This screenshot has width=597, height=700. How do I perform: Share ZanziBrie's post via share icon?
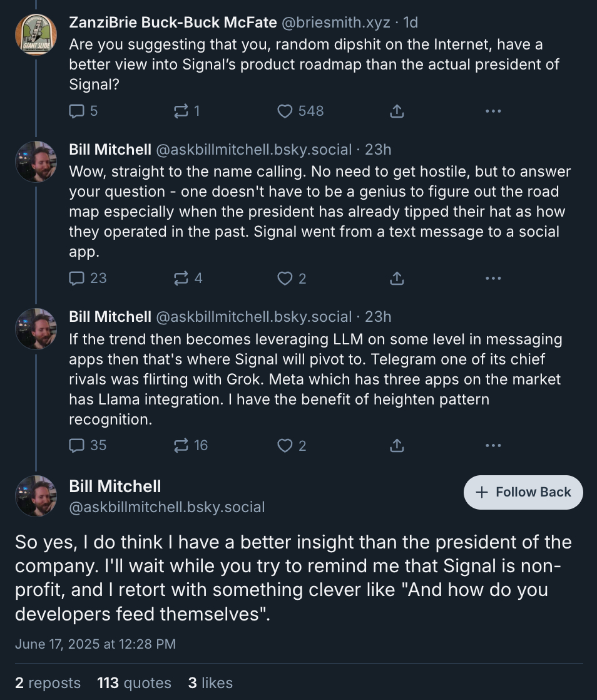pos(397,111)
